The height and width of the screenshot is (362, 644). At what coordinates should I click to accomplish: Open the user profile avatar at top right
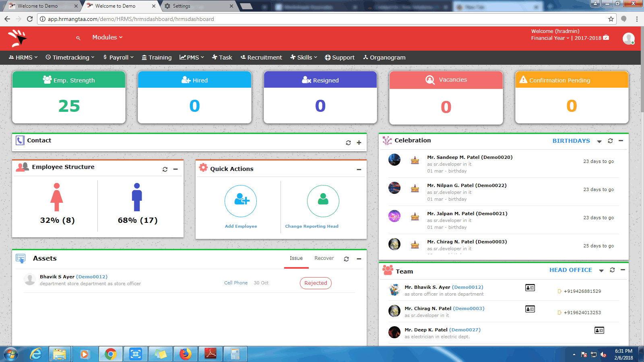pos(628,39)
